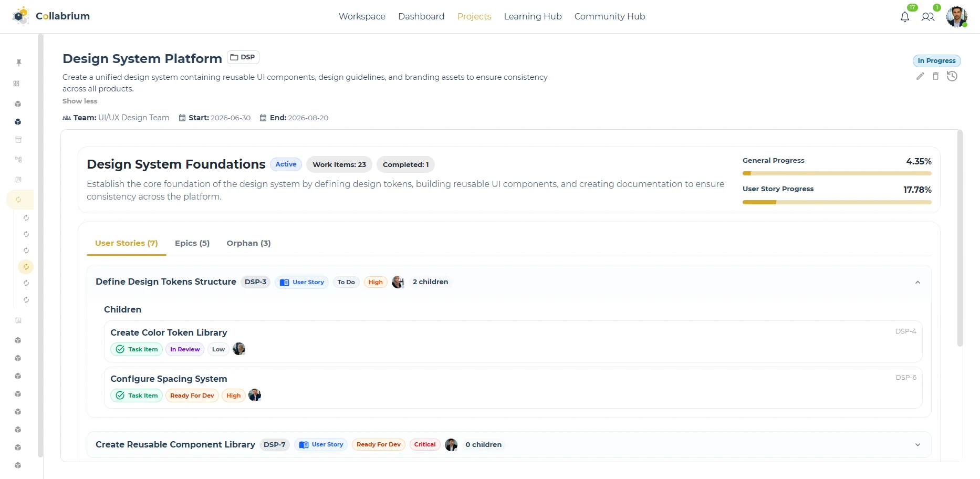This screenshot has height=479, width=980.
Task: Click the User Story badge on DSP-7
Action: [321, 444]
